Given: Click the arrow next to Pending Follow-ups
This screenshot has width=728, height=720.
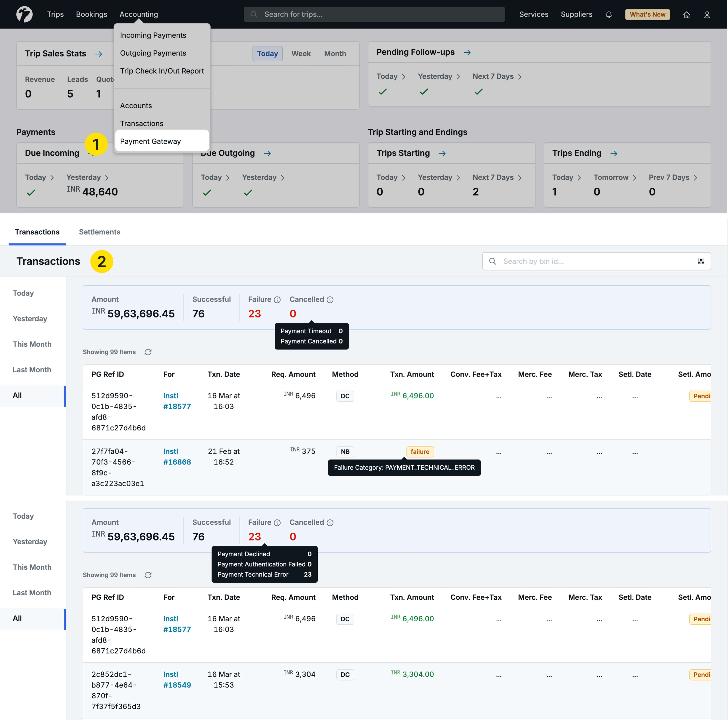Looking at the screenshot, I should click(x=467, y=52).
